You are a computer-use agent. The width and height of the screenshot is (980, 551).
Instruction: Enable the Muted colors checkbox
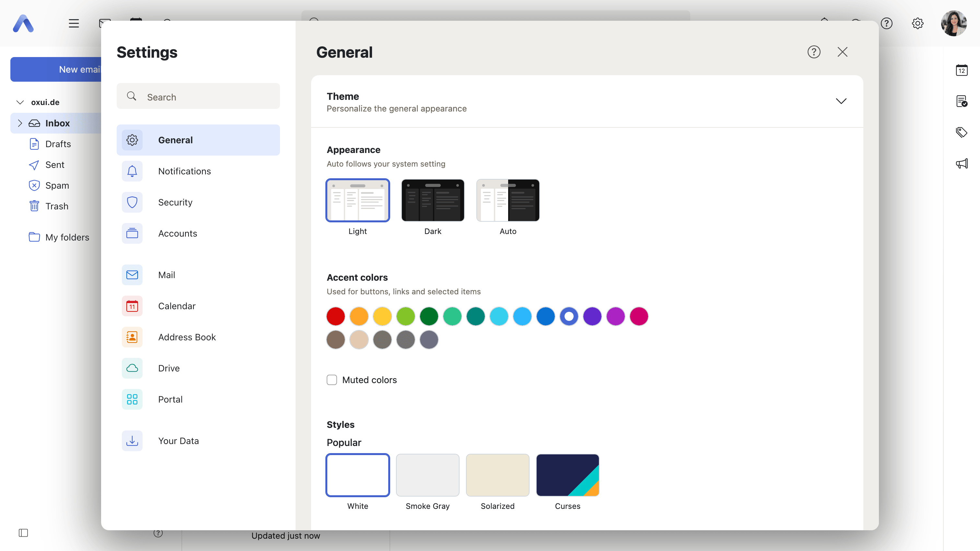tap(332, 380)
